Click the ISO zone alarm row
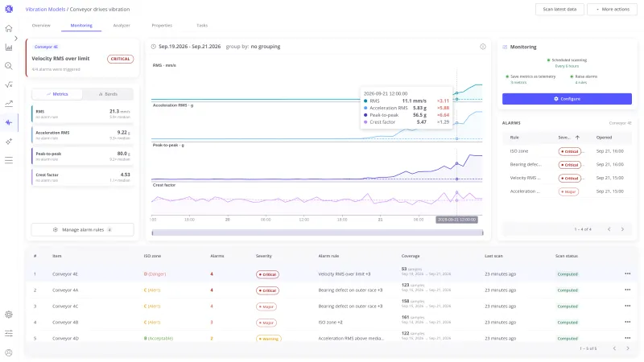Screen dimensions: 644x362 coord(567,151)
